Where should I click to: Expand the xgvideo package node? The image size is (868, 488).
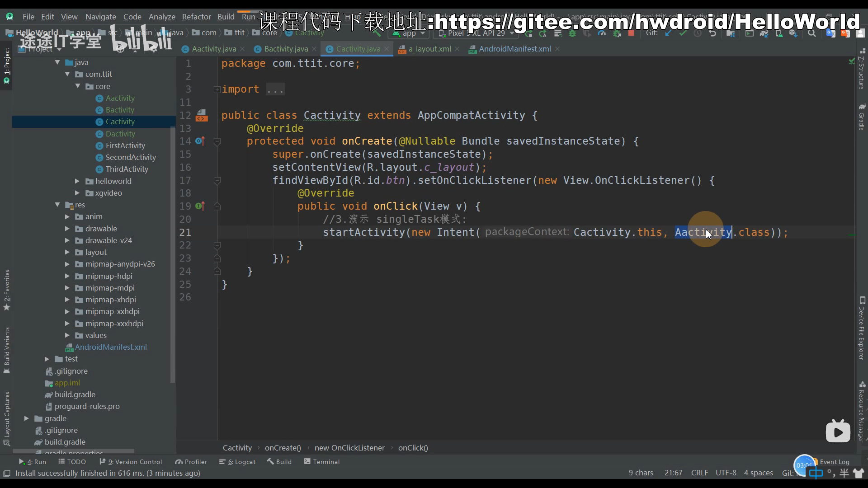click(77, 193)
